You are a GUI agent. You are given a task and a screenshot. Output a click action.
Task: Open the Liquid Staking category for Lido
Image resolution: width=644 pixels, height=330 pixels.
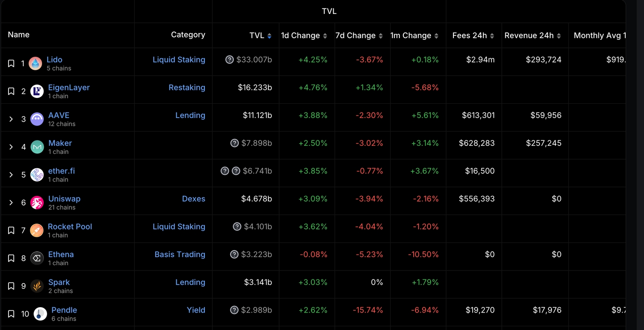pyautogui.click(x=179, y=59)
